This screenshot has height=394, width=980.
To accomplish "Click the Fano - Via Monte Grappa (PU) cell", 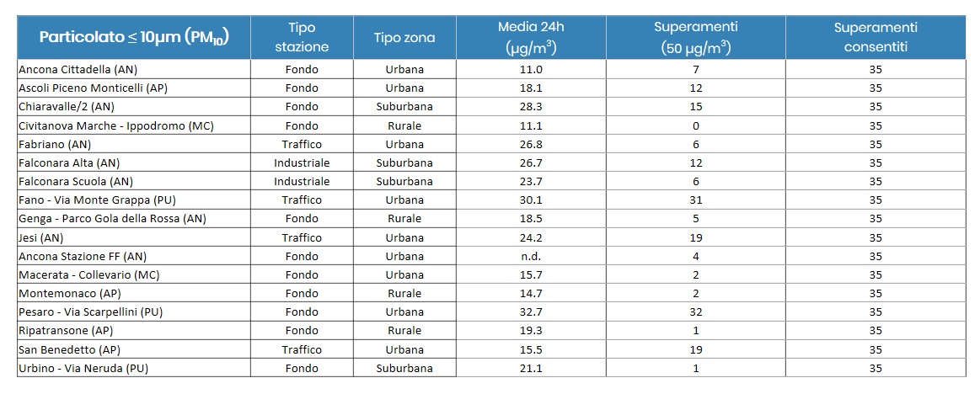I will point(96,200).
